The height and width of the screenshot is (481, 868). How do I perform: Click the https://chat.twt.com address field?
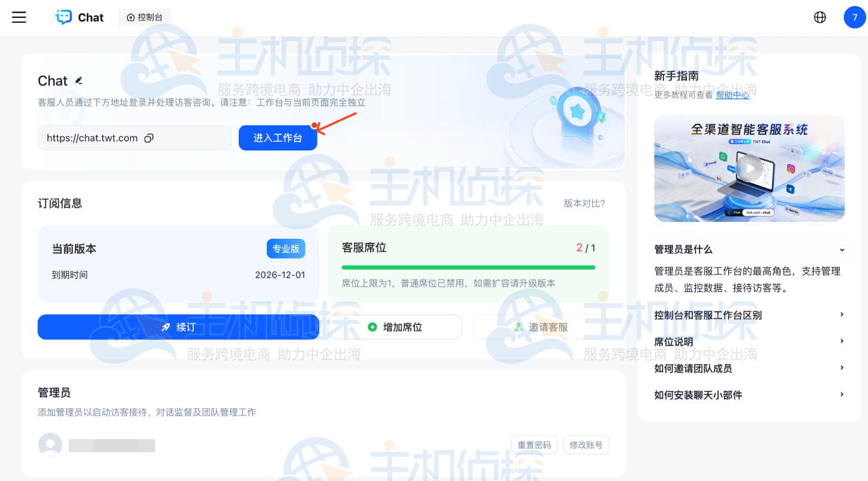click(x=134, y=138)
